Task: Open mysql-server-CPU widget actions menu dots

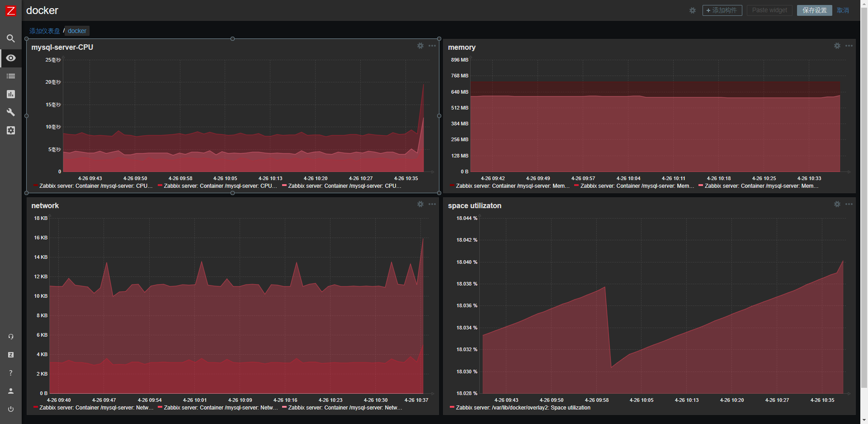Action: pos(432,46)
